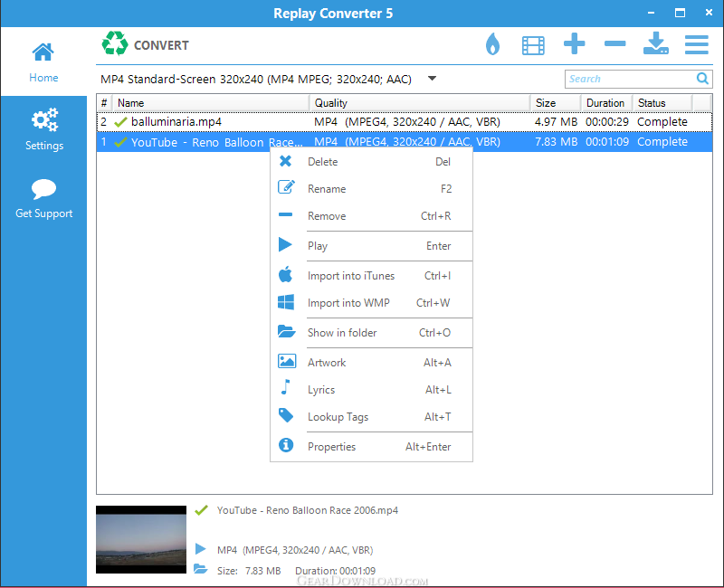Click the Windows logo WMP icon
Viewport: 724px width, 588px height.
[286, 302]
